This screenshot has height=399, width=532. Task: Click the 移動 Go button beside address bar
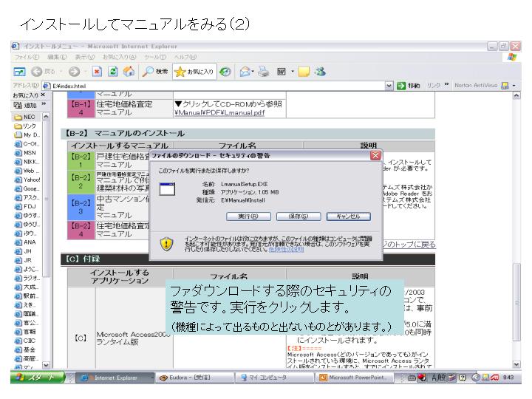[x=409, y=86]
